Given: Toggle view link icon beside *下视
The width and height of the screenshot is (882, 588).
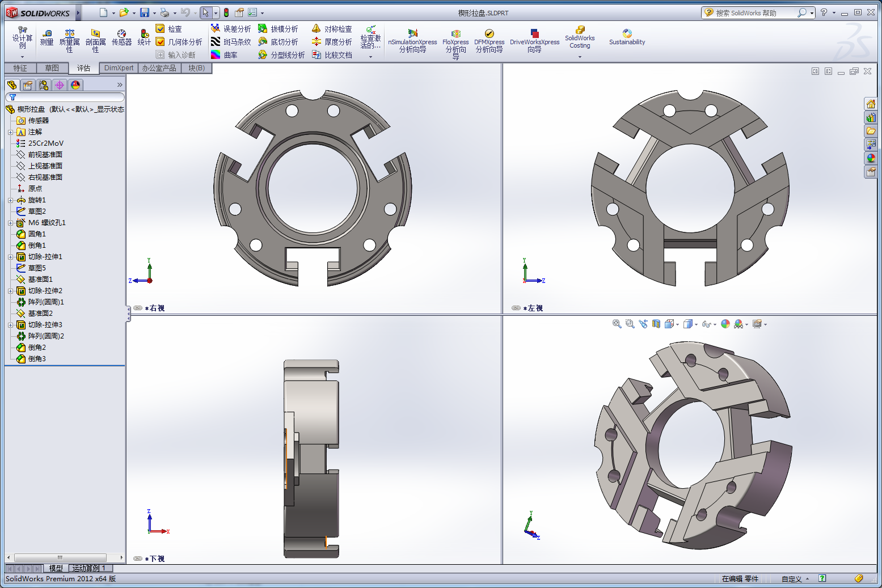Looking at the screenshot, I should (138, 559).
